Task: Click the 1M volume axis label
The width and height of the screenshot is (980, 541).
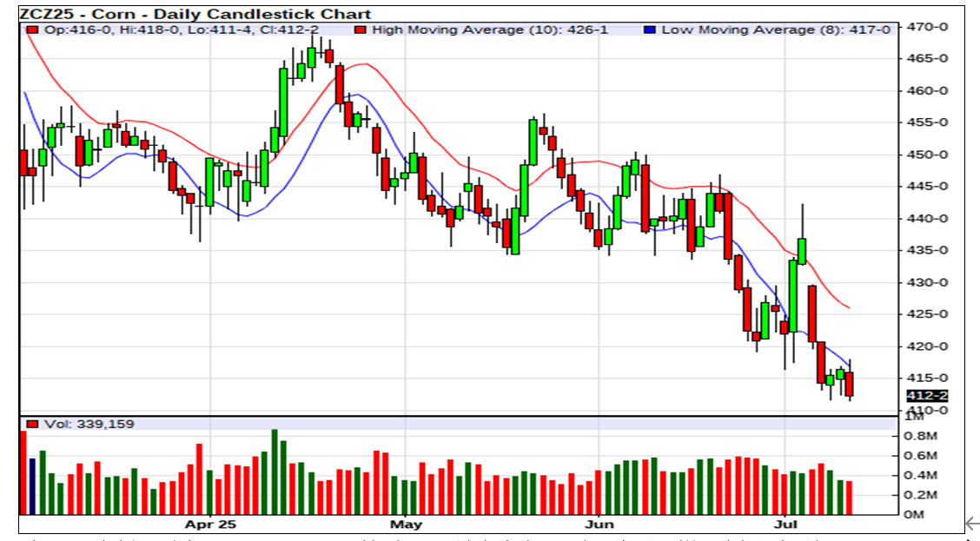Action: 913,417
